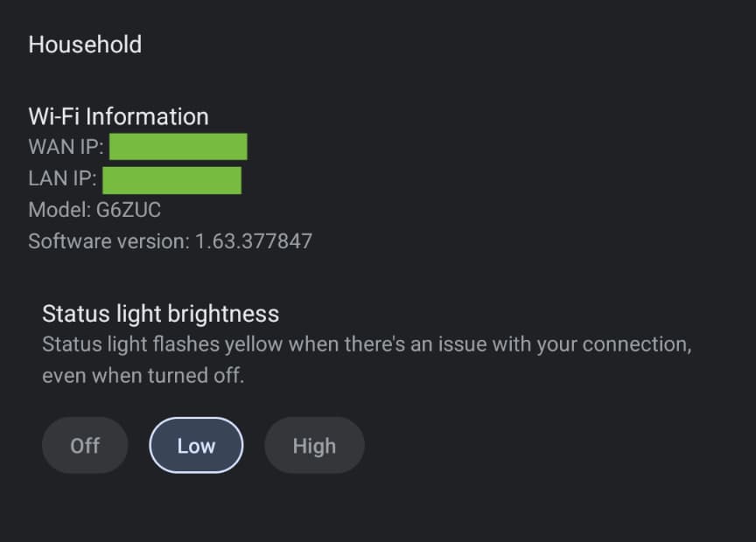
Task: Set status light brightness to High
Action: tap(314, 445)
